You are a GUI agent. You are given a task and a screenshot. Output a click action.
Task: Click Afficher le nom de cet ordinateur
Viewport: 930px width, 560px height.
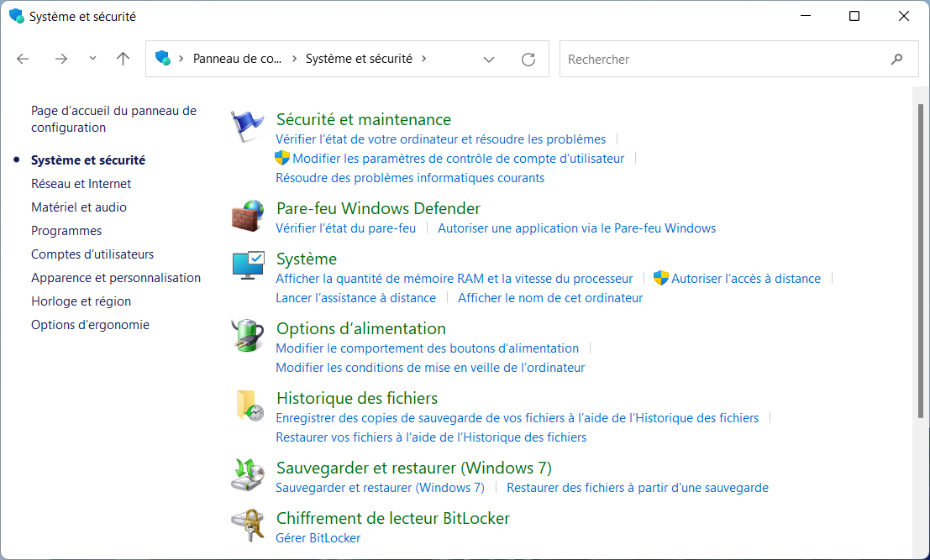[x=550, y=298]
